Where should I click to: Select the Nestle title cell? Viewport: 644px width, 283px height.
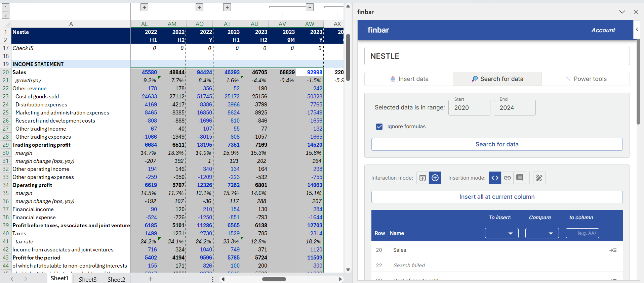point(71,32)
